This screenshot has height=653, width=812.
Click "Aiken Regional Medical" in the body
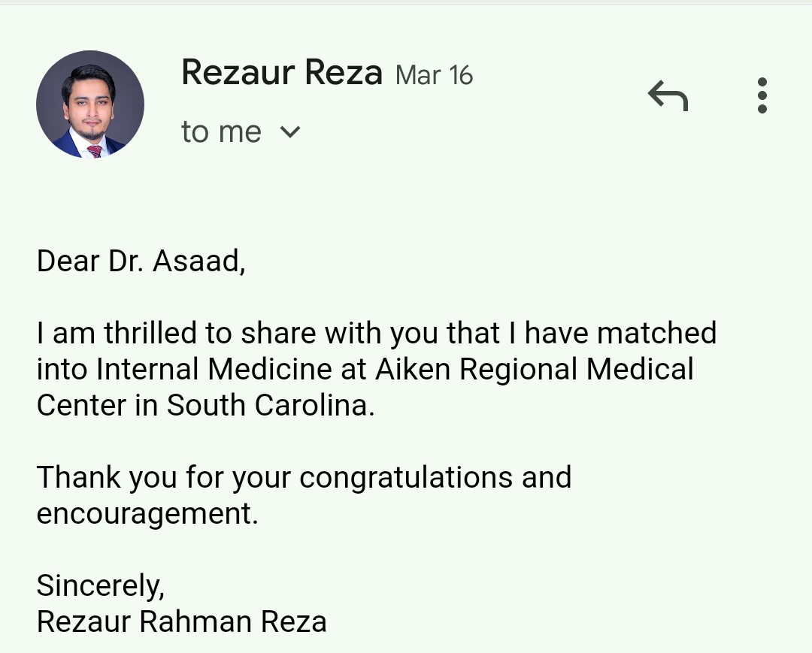(x=534, y=369)
